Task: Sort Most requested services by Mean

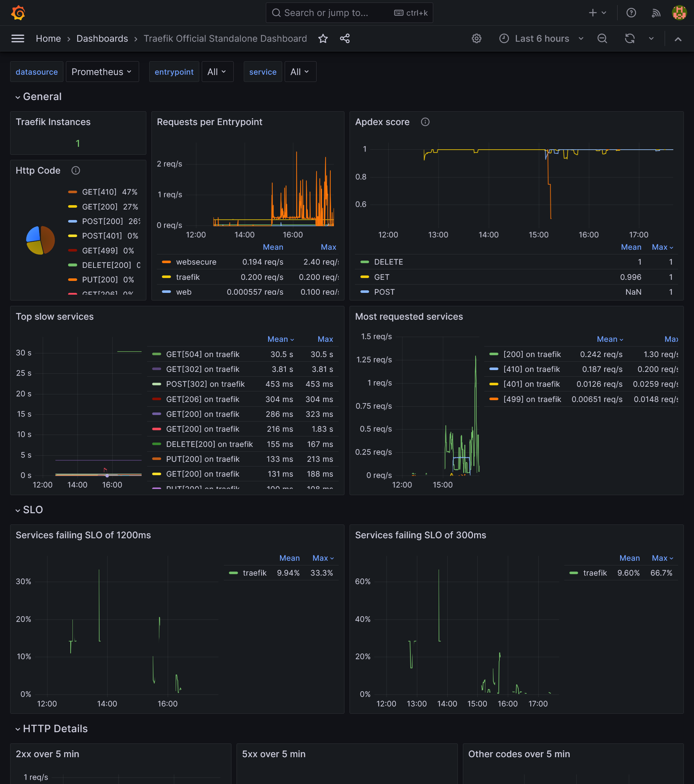Action: (x=610, y=340)
